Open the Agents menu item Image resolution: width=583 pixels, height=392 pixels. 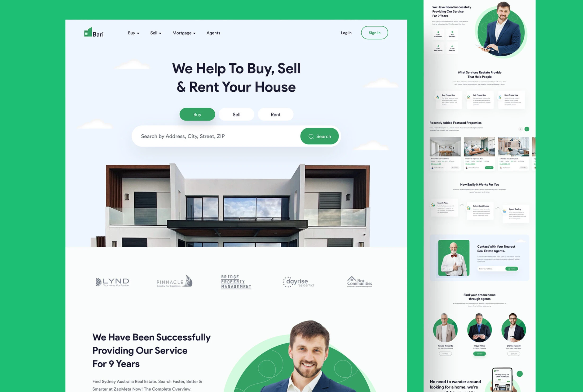(x=213, y=32)
